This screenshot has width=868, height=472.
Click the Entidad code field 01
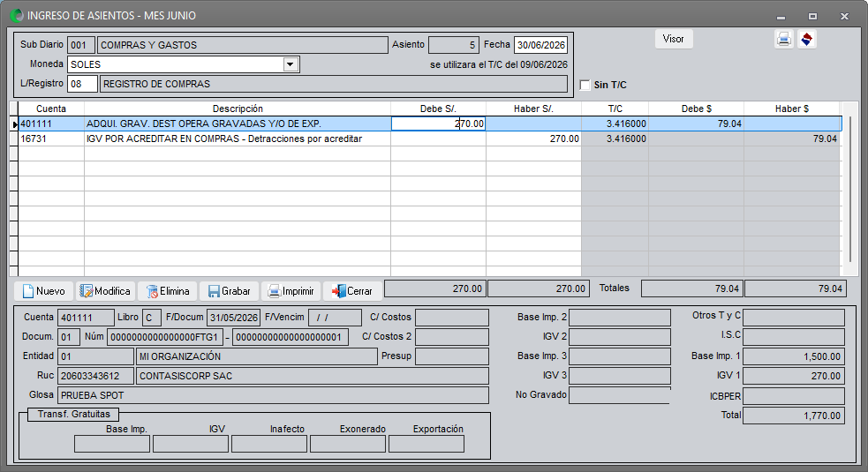click(x=95, y=356)
